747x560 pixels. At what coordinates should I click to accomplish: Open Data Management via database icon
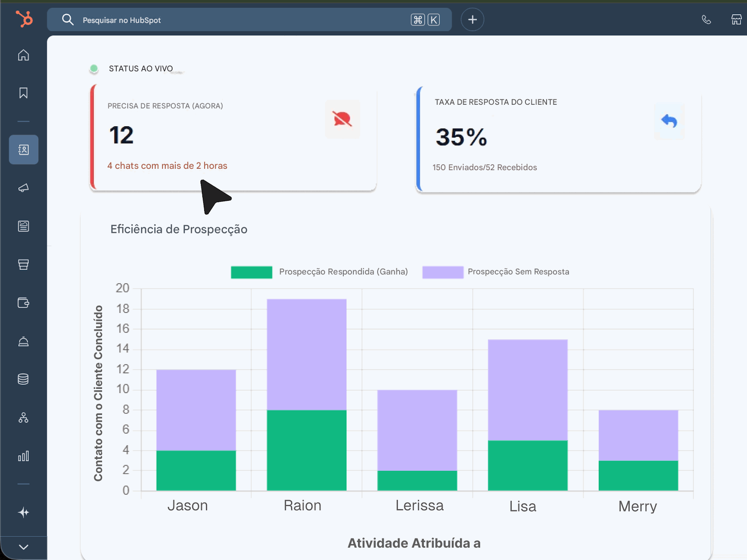coord(23,378)
